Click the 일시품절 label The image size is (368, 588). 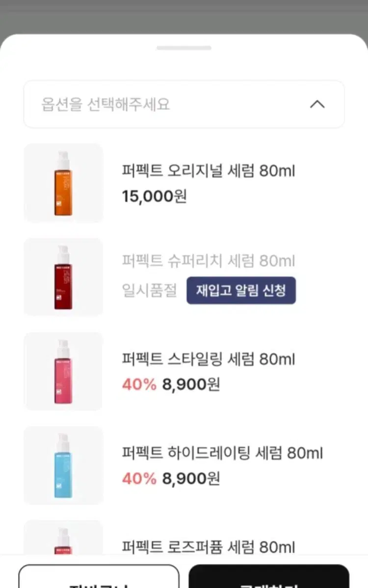[149, 291]
